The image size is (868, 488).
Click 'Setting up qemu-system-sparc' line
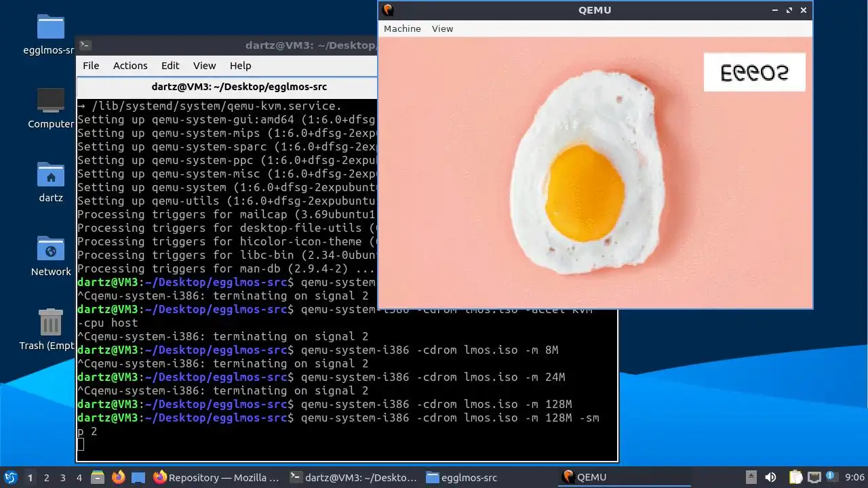226,146
